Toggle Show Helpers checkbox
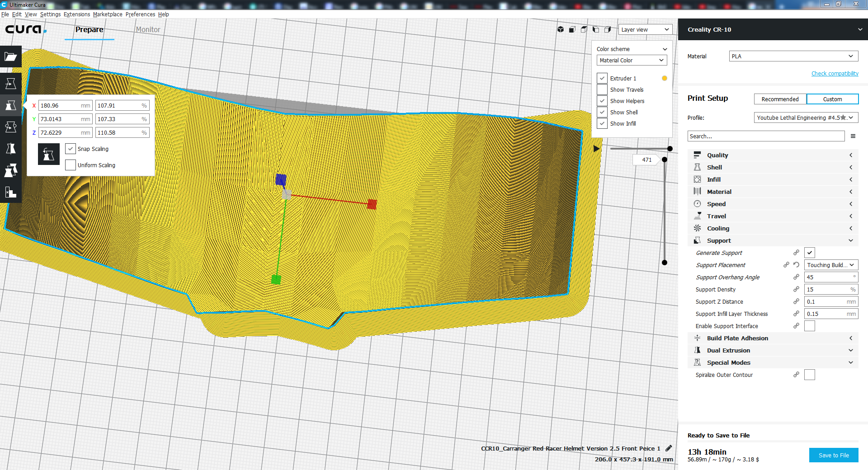868x470 pixels. coord(602,101)
